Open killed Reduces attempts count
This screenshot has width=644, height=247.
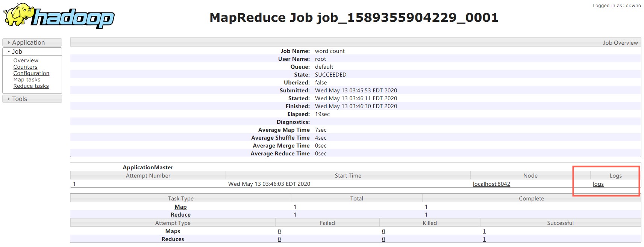(x=383, y=239)
